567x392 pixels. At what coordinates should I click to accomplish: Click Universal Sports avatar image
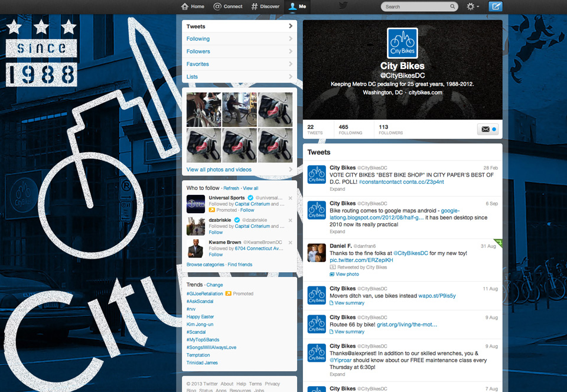click(x=195, y=204)
